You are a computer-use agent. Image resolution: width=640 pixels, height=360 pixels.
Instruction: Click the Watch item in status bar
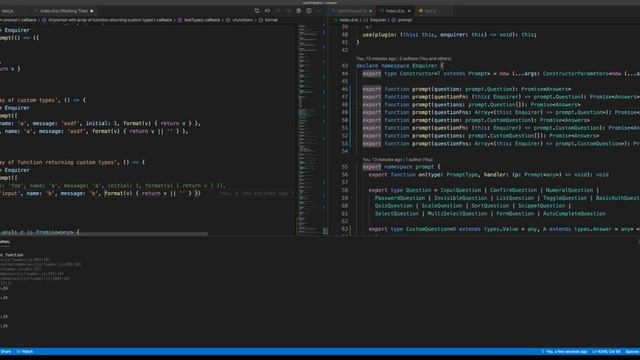pyautogui.click(x=25, y=351)
